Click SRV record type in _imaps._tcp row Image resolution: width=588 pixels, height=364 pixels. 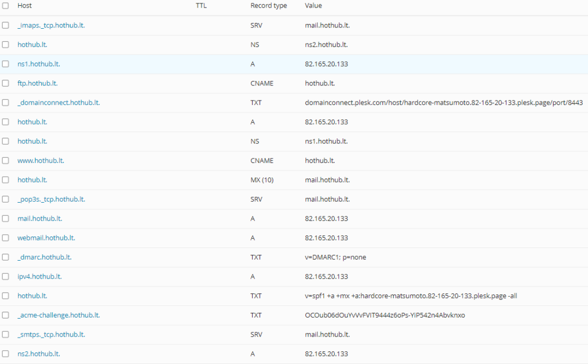tap(256, 25)
